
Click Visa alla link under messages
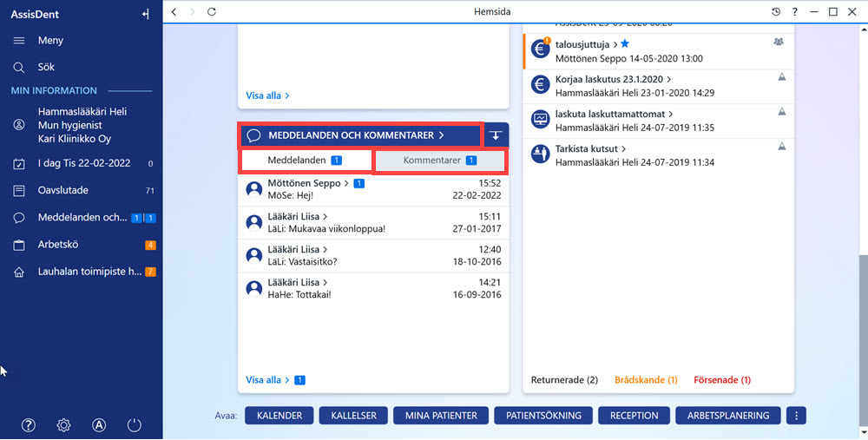[x=267, y=380]
